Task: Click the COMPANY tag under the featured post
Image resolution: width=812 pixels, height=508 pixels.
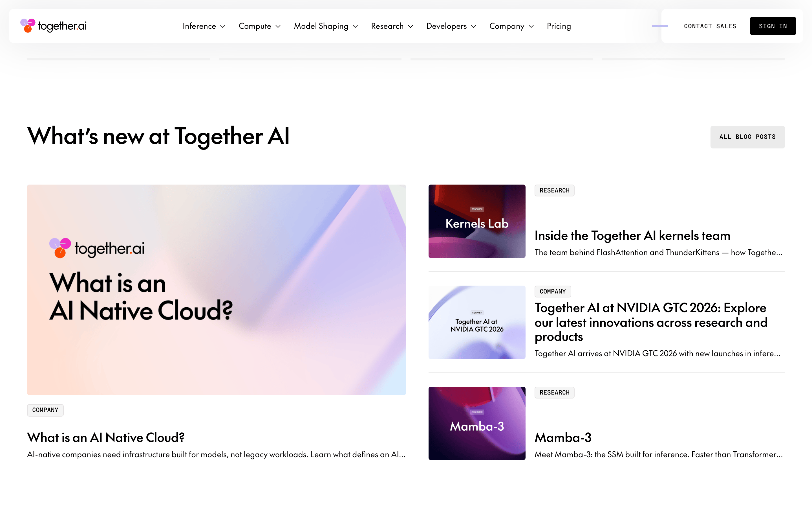Action: click(x=45, y=410)
